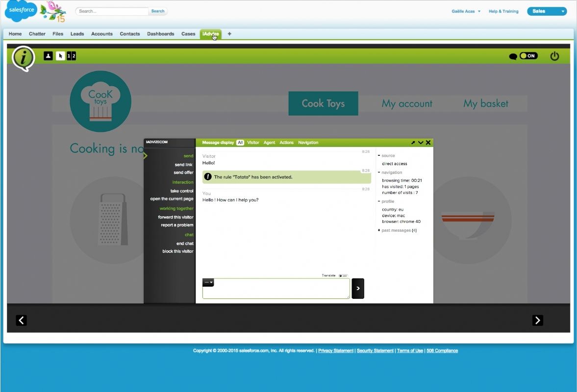Click take control action
The height and width of the screenshot is (392, 577).
182,191
